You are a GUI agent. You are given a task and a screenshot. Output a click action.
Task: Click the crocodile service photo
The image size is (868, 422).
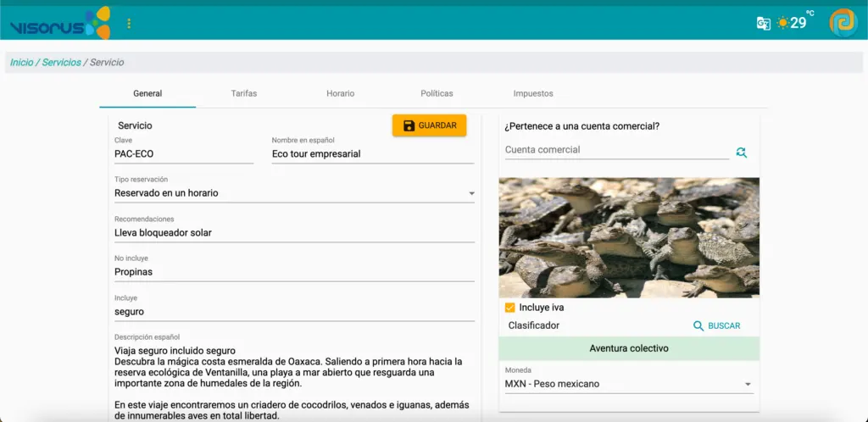(x=629, y=237)
